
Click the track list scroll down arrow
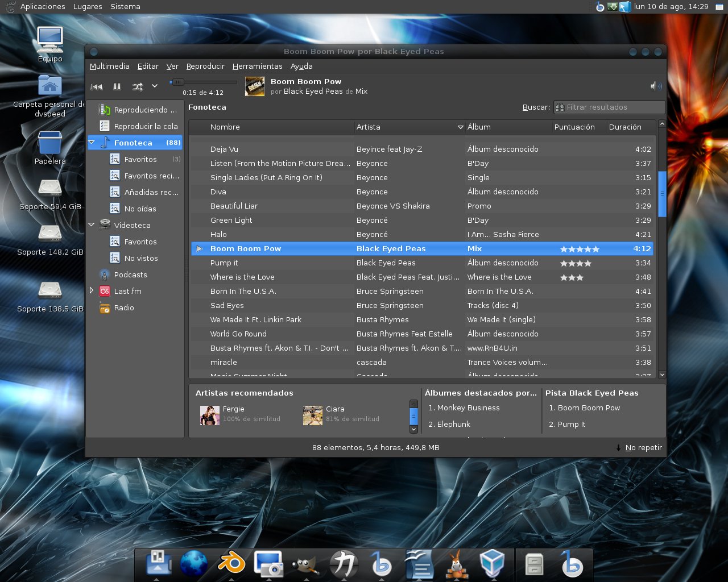(662, 375)
